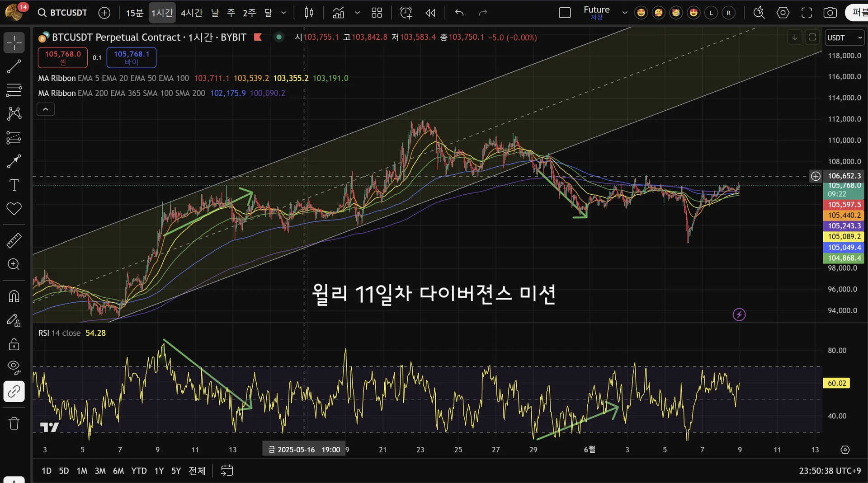
Task: Expand more time intervals dropdown arrow
Action: (284, 13)
